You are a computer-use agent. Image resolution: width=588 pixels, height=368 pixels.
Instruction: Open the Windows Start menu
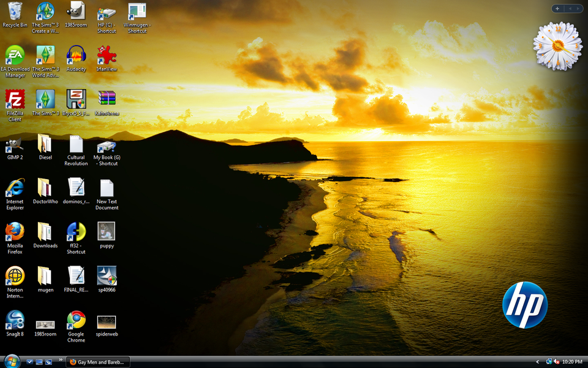[11, 361]
